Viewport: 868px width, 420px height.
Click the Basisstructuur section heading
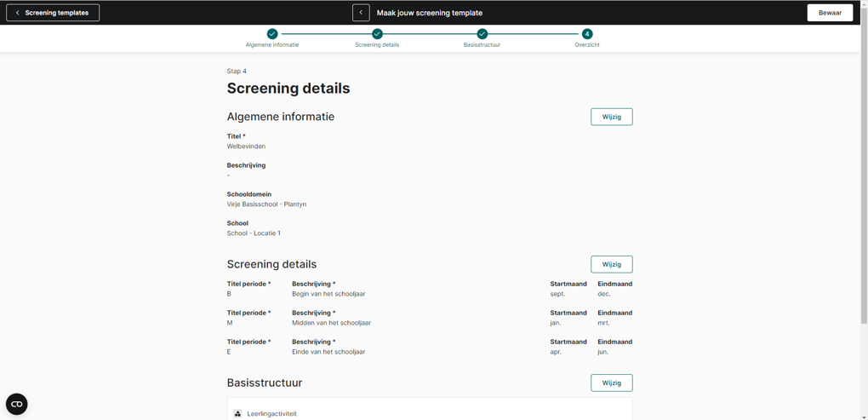(x=265, y=383)
